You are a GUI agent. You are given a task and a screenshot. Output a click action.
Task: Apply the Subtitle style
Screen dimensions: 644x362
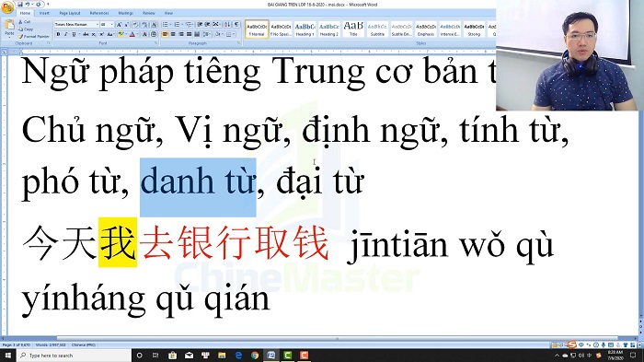[x=377, y=29]
